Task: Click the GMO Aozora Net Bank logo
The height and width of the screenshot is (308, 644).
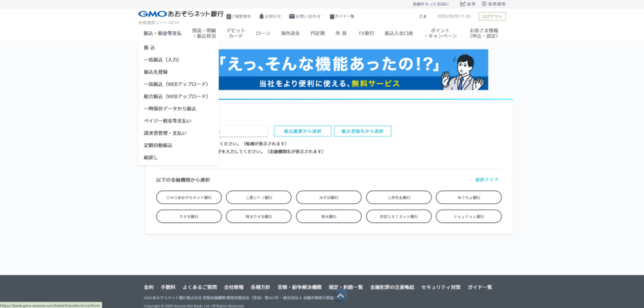Action: tap(181, 14)
